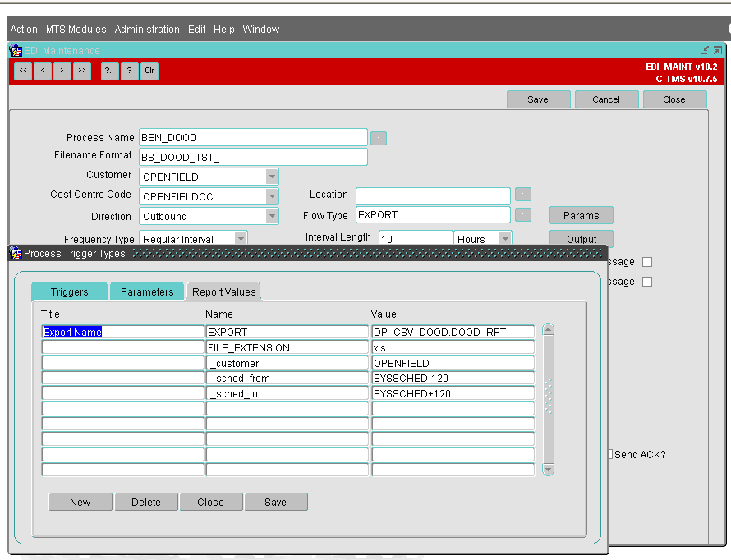Go to next record with > button
Viewport: 731px width, 560px height.
coord(62,71)
